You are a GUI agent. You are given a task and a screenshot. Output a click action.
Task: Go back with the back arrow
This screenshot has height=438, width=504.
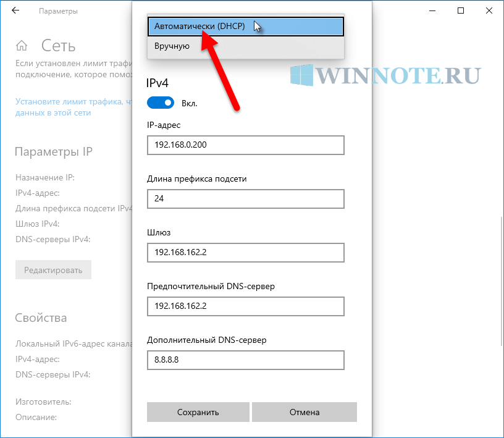pos(15,11)
